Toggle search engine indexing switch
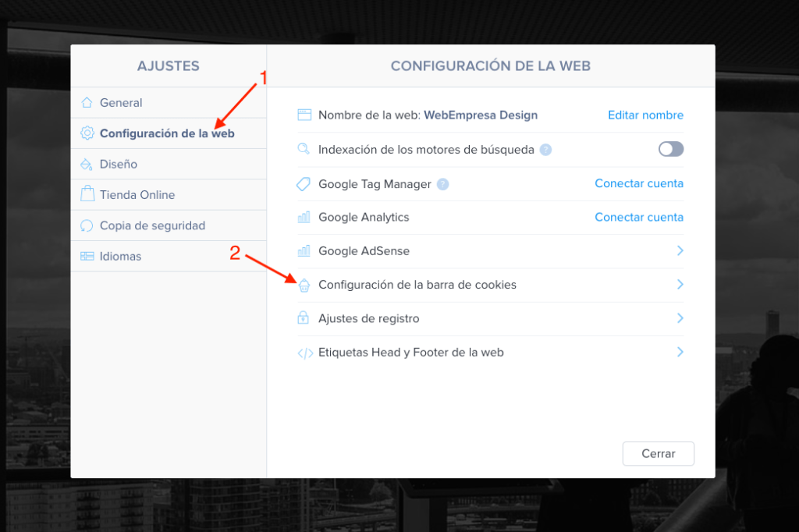Screen dimensions: 799x532 coord(670,149)
